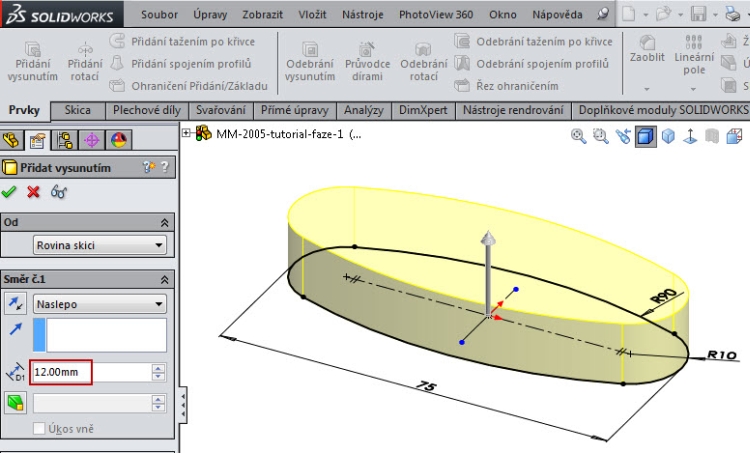Click the detailed preview glasses icon

tap(59, 192)
